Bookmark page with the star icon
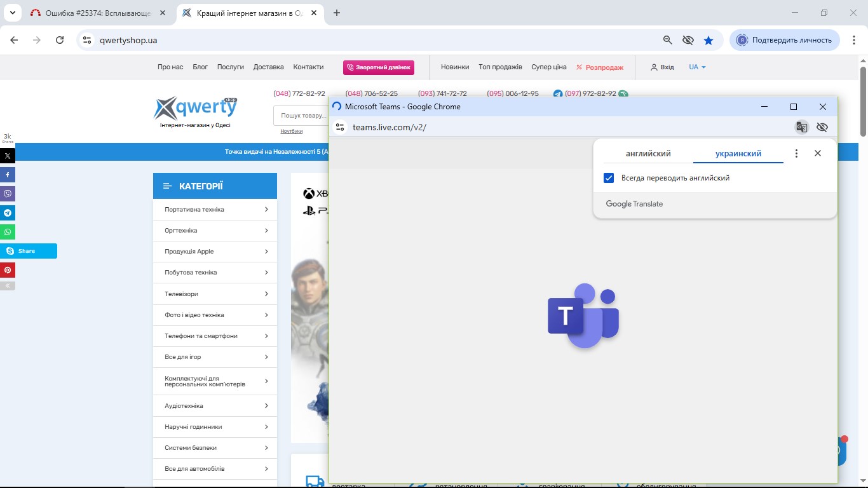The height and width of the screenshot is (488, 868). pyautogui.click(x=709, y=40)
